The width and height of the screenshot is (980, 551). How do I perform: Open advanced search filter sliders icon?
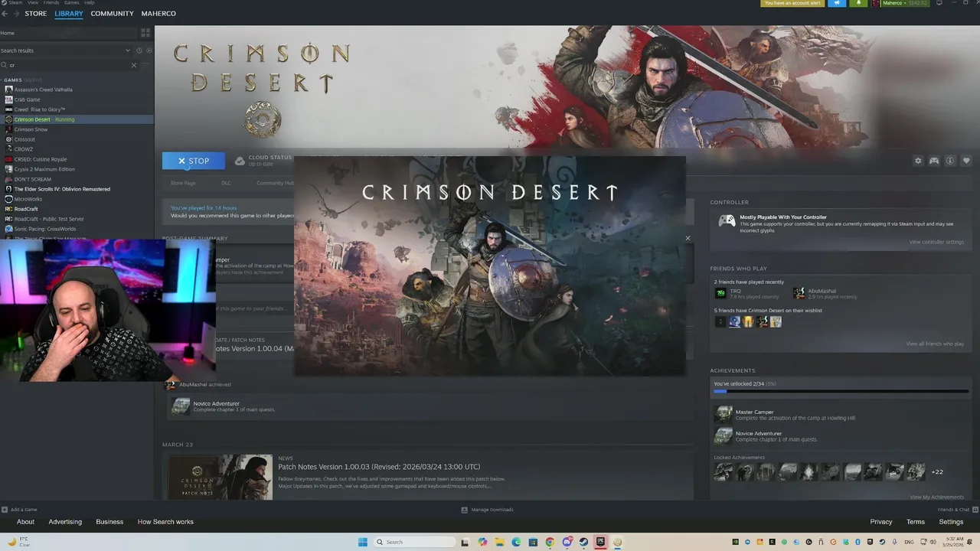147,65
